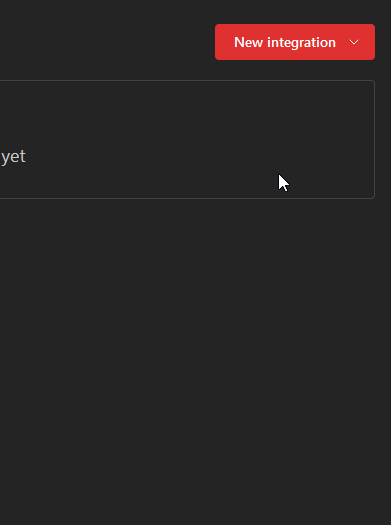The height and width of the screenshot is (525, 391).
Task: Show integration options via the down chevron
Action: [354, 42]
